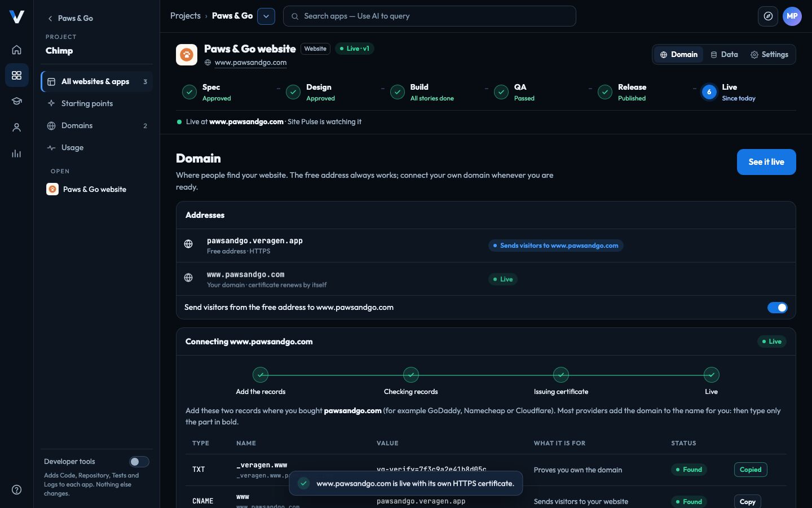Click the Veragen logo at top left
812x508 pixels.
pos(16,17)
